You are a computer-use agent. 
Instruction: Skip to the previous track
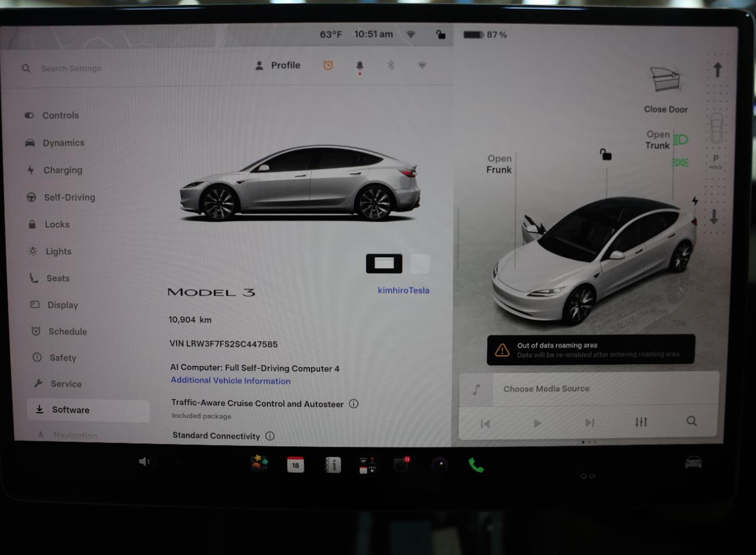[x=485, y=423]
